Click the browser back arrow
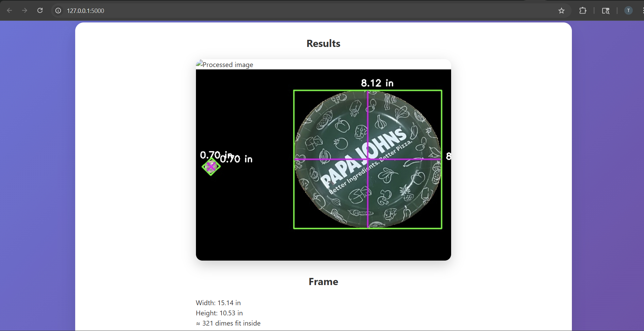Screen dimensions: 644x331 (10, 11)
